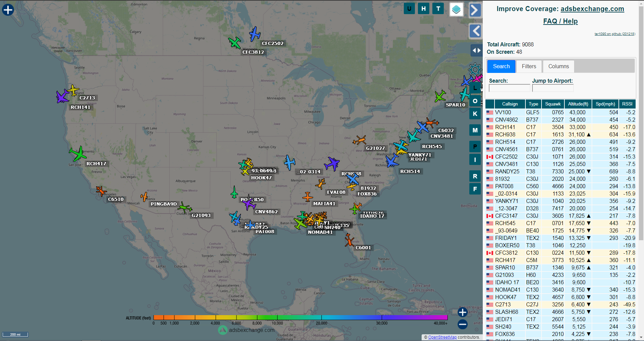
Task: Zoom in with the plus circle button
Action: 463,312
